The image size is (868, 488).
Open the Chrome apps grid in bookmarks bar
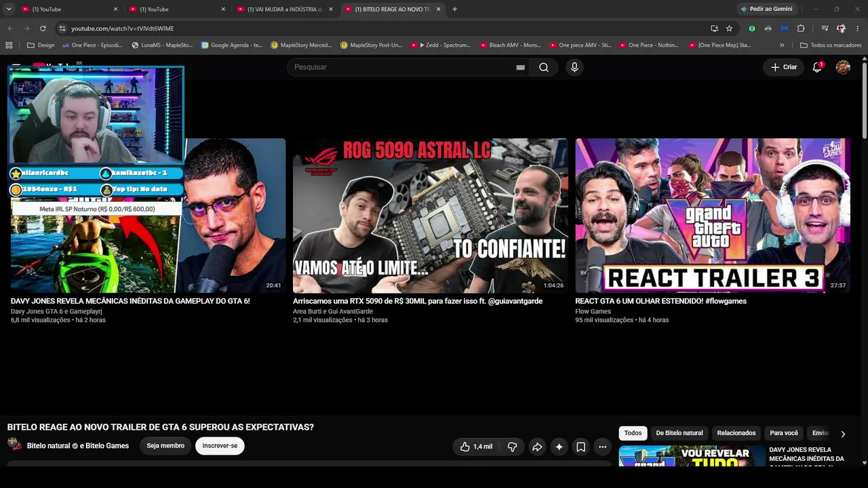click(9, 45)
